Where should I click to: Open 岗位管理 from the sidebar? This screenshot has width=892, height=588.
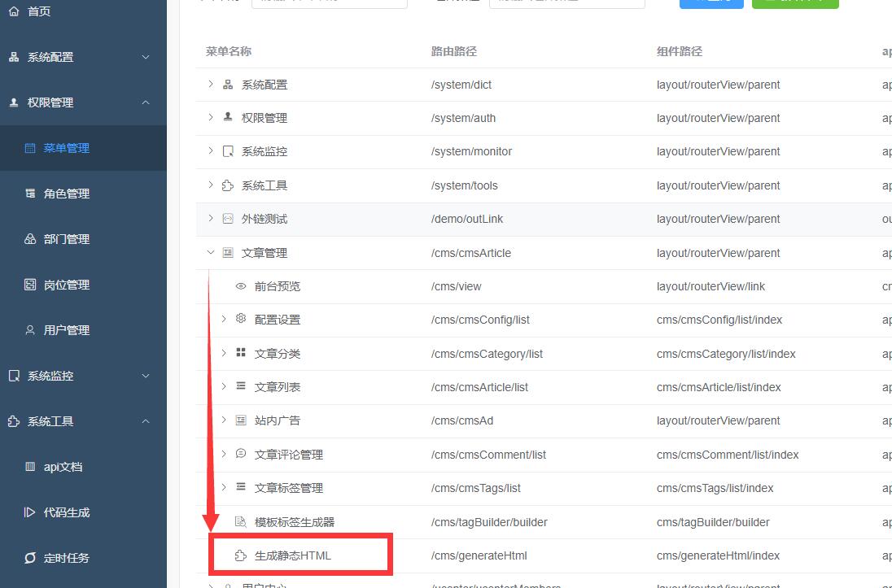click(66, 285)
